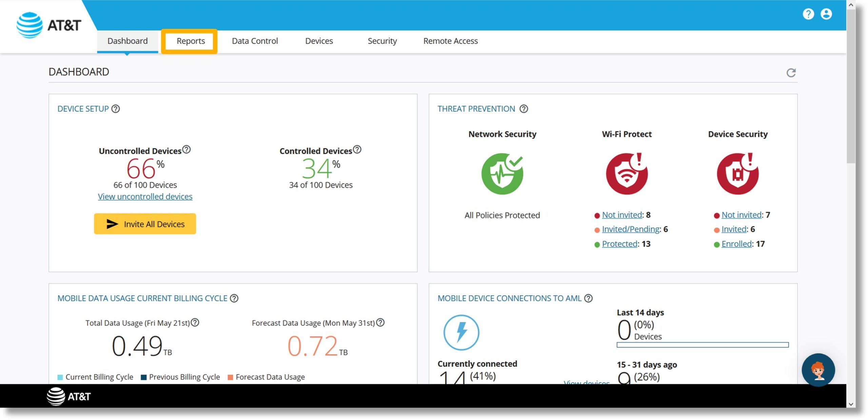Click the Network Security green shield icon

(502, 174)
